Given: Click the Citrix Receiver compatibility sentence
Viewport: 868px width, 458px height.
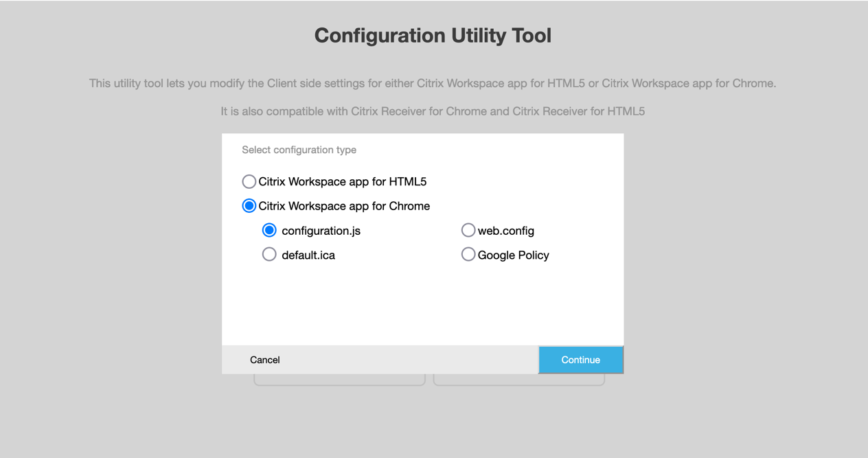Looking at the screenshot, I should (433, 111).
